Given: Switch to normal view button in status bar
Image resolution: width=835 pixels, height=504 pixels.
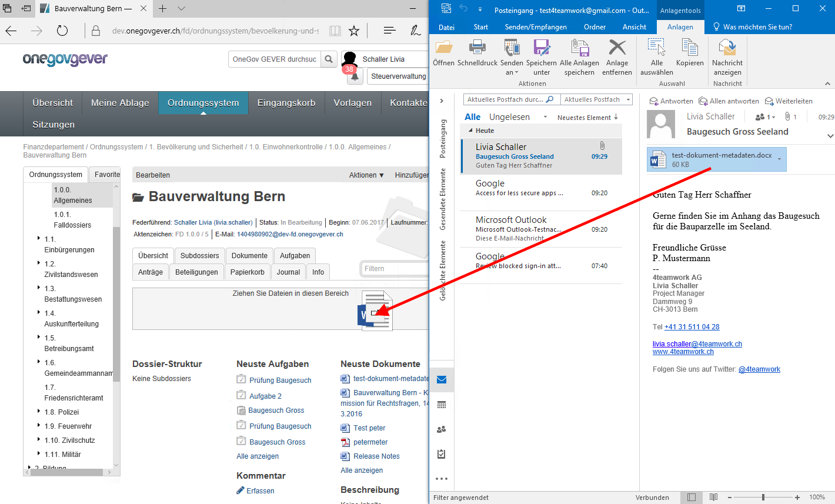Looking at the screenshot, I should tap(692, 498).
